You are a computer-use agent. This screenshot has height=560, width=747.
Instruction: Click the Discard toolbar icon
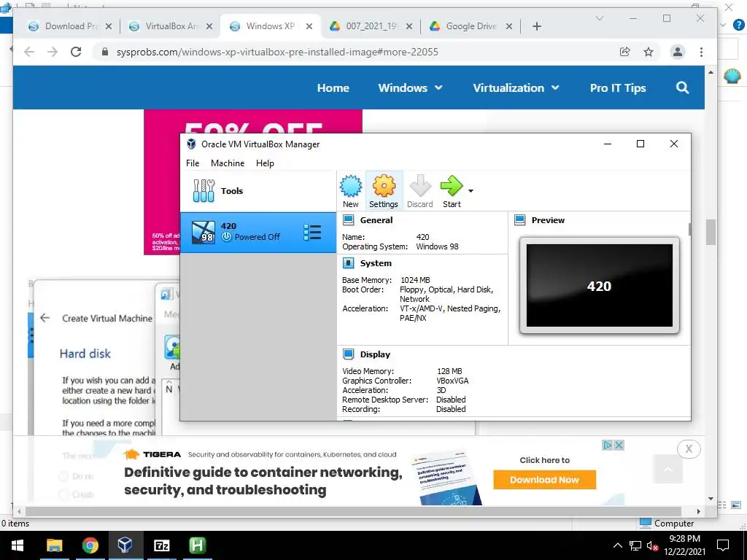(419, 190)
